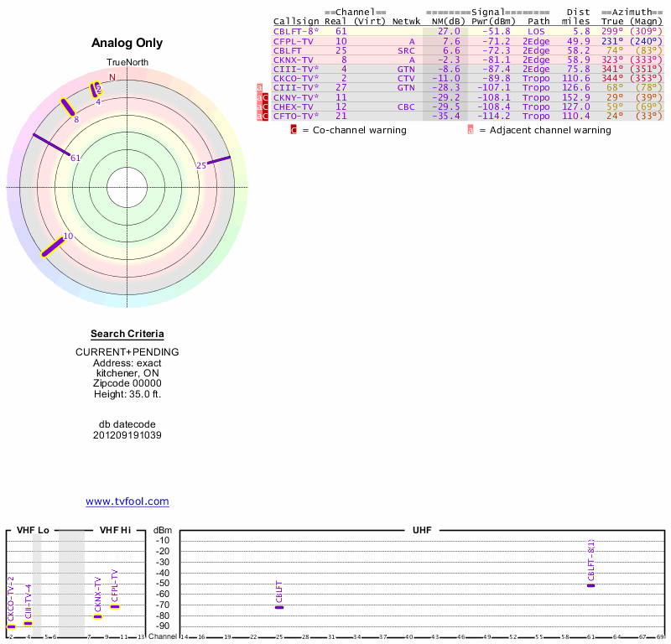Click the co-channel warning icon beside CFTO-TV row

click(x=266, y=117)
